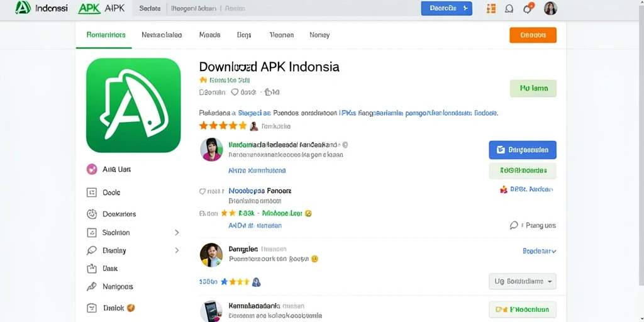The width and height of the screenshot is (644, 322).
Task: Click the orange badge next to Deniok
Action: point(131,308)
